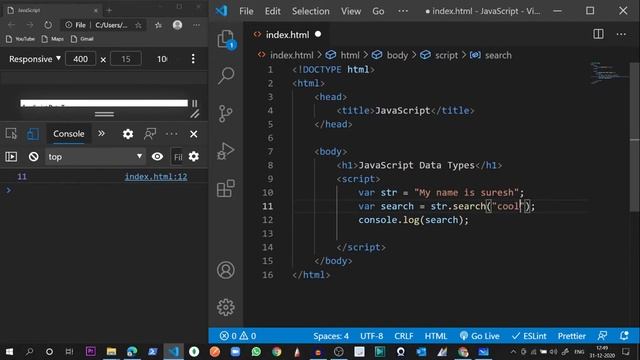
Task: Show more DevTools tabs
Action: click(101, 133)
